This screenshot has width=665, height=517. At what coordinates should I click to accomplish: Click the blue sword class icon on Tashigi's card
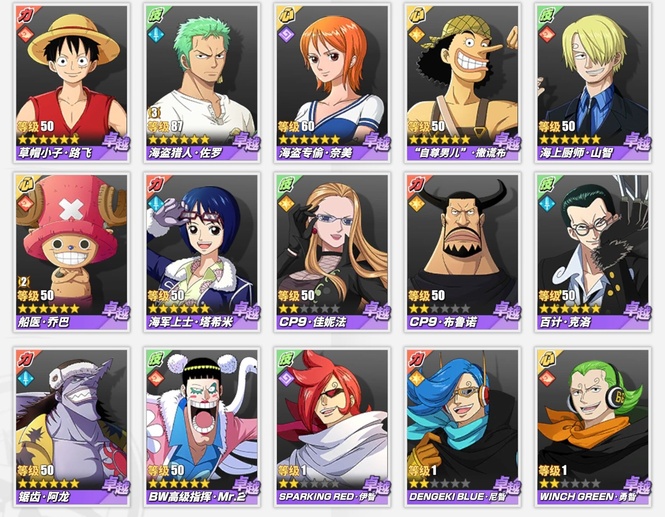(156, 204)
